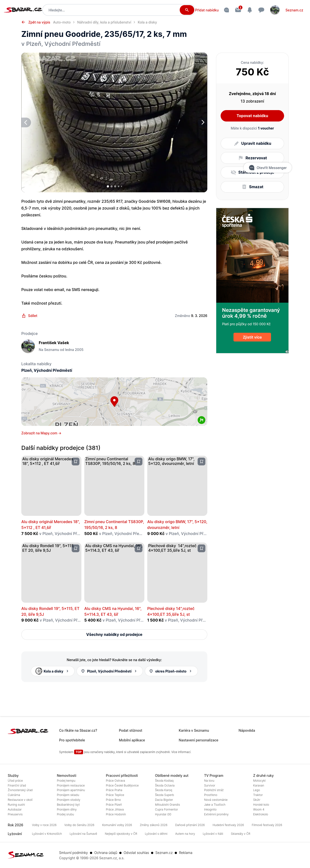Select the first photo carousel dot
Viewport: 310px width, 868px height.
click(108, 186)
